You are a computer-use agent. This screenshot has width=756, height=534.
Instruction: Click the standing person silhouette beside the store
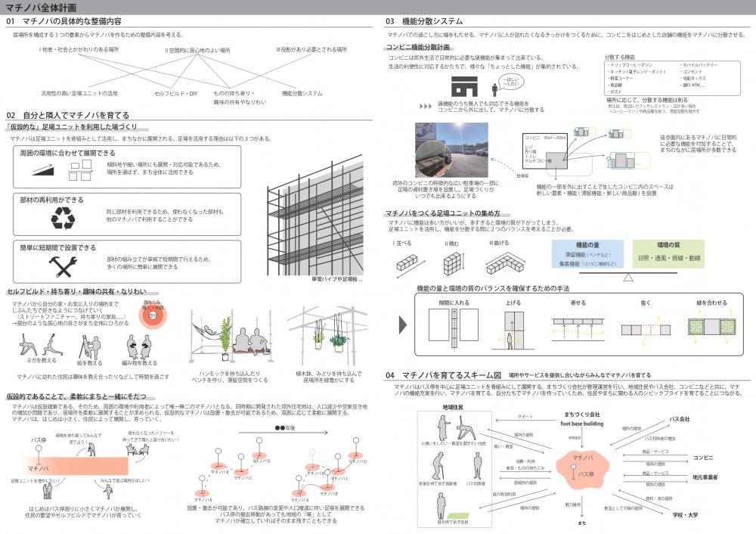pyautogui.click(x=494, y=89)
